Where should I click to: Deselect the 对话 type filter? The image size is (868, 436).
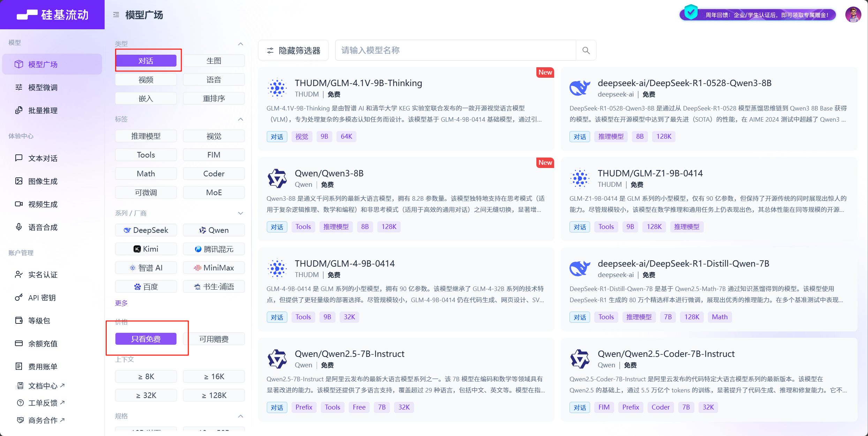pos(146,61)
